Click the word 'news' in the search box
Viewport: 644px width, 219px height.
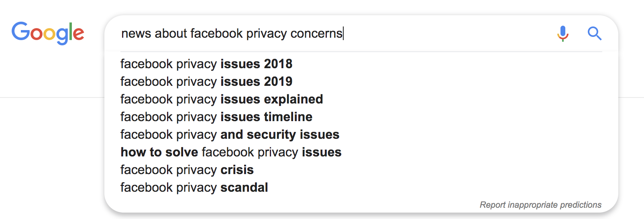coord(136,34)
